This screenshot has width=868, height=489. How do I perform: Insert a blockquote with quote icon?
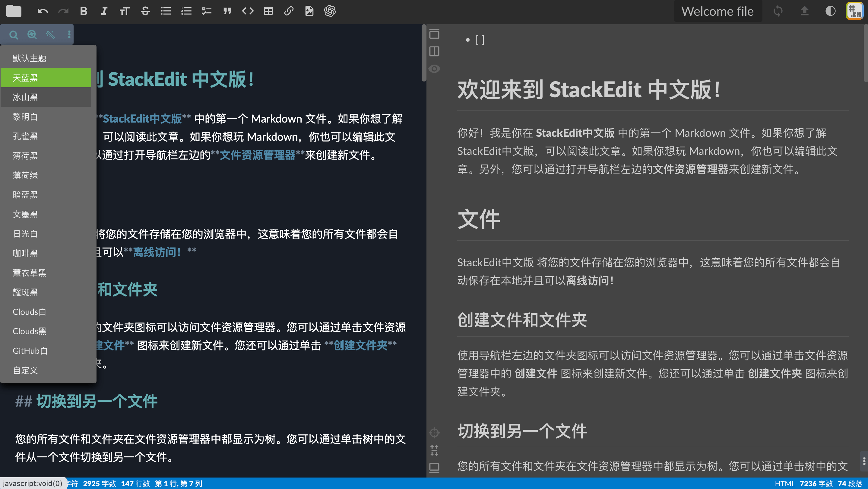(227, 11)
